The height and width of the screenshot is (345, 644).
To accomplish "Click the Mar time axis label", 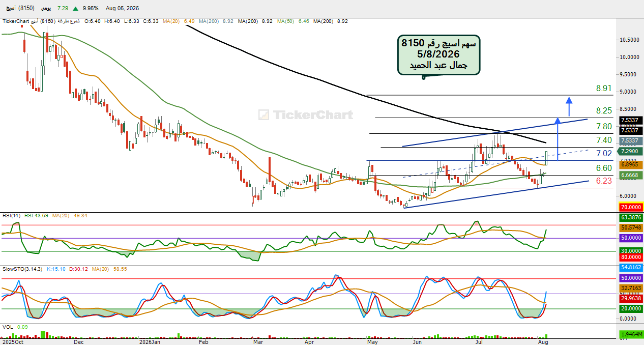I will [258, 342].
